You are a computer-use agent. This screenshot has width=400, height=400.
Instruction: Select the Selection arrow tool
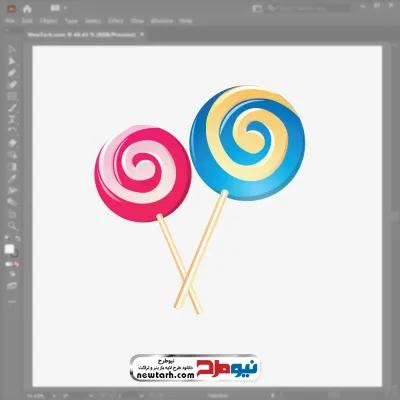[x=12, y=50]
